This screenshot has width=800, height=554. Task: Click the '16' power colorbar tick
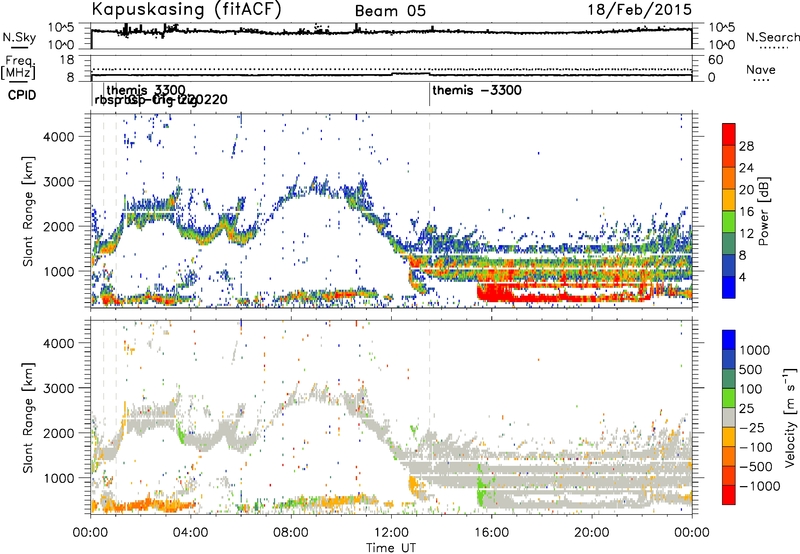746,211
